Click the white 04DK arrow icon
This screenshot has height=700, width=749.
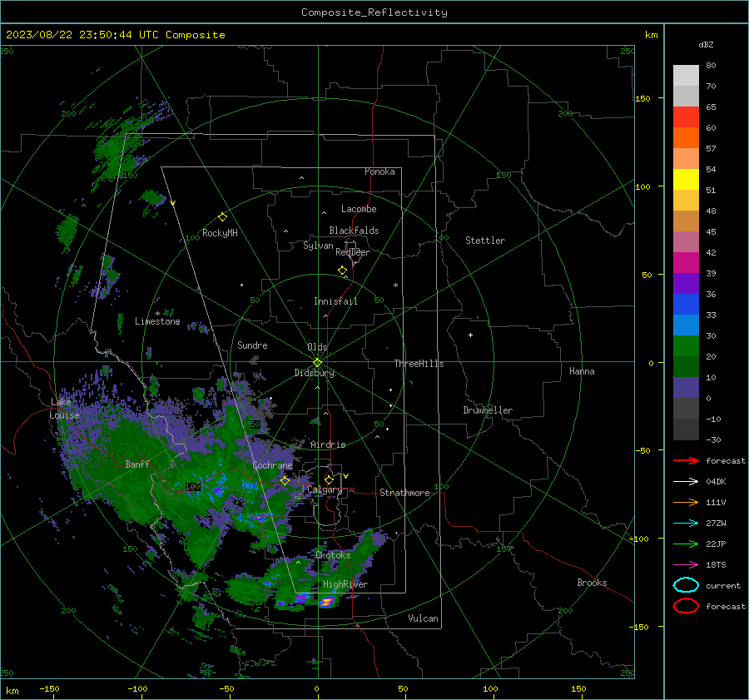(686, 482)
